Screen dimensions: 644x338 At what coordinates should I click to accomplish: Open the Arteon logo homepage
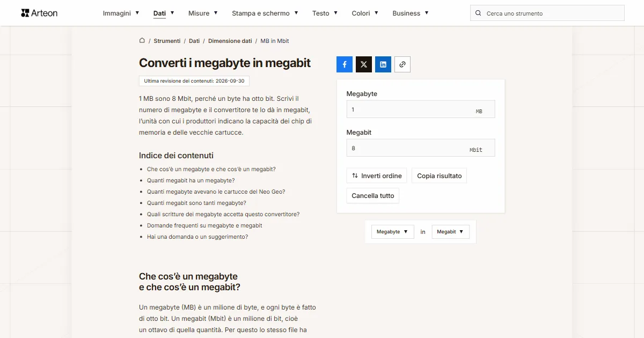[x=39, y=13]
